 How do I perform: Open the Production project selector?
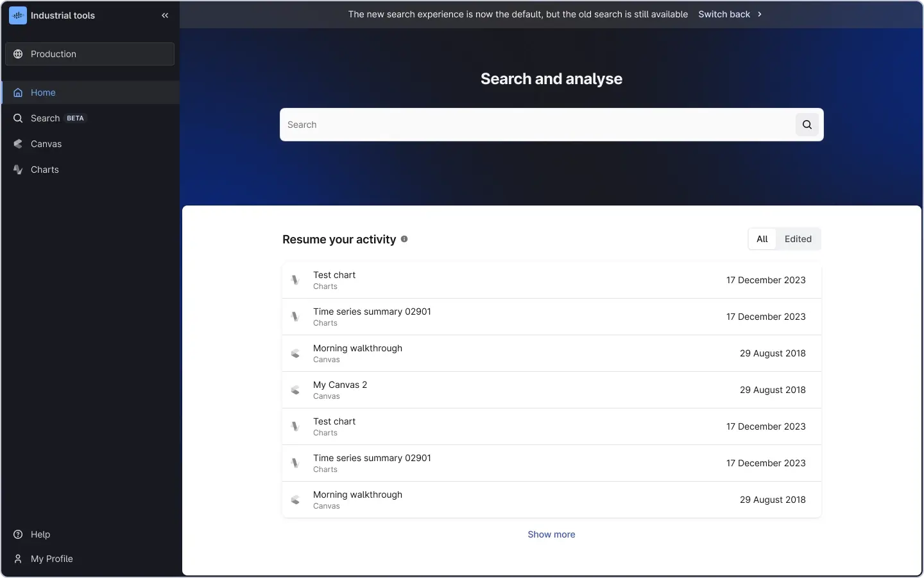point(90,54)
